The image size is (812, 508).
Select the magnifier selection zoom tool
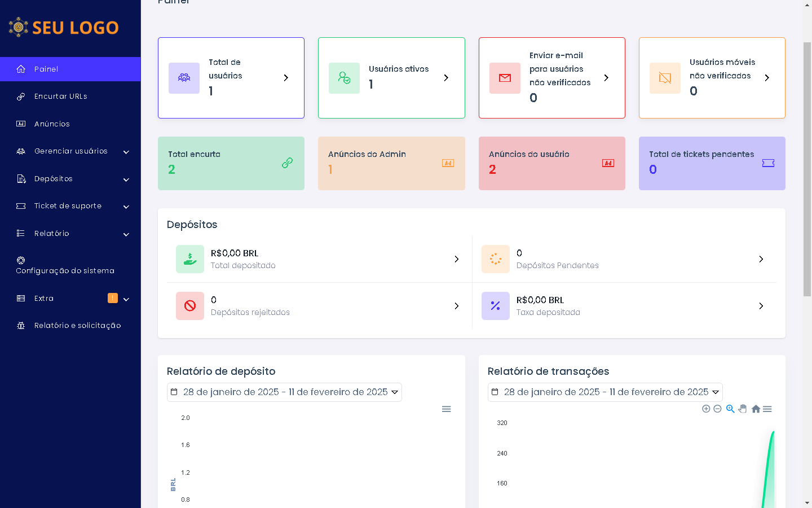pyautogui.click(x=730, y=409)
